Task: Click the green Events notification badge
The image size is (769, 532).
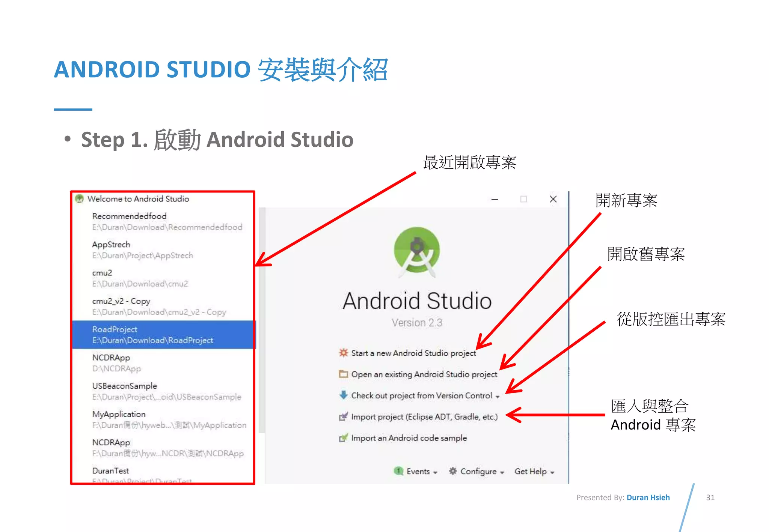Action: click(398, 471)
